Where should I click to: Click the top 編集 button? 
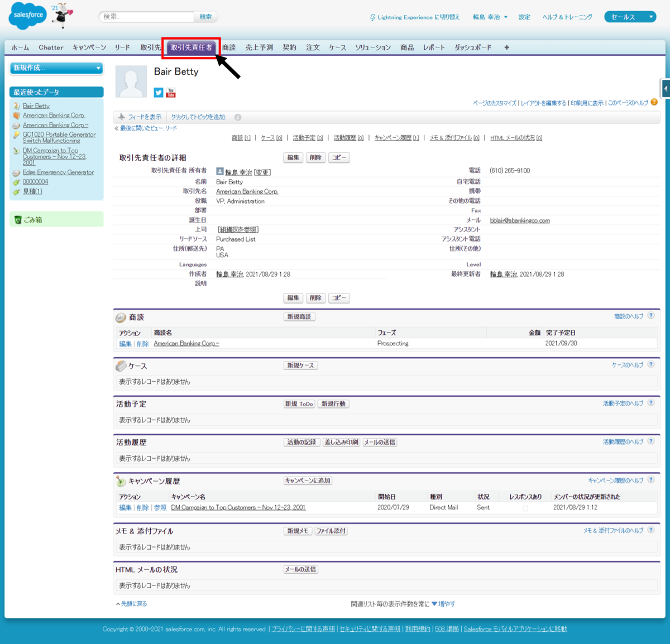(293, 158)
